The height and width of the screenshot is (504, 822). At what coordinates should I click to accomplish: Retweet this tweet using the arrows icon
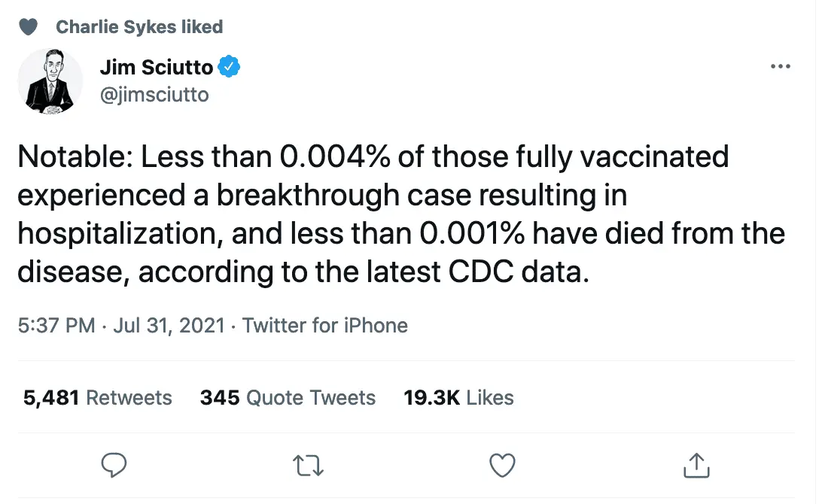(308, 466)
